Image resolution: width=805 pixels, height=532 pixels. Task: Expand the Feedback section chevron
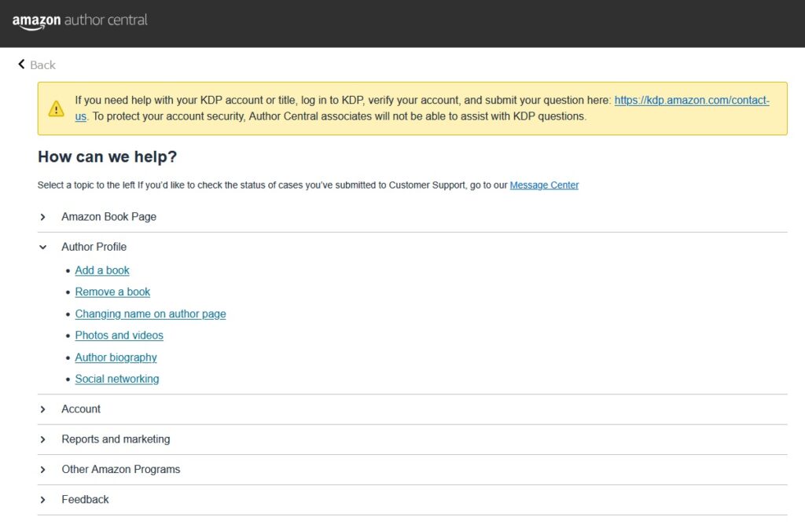43,501
